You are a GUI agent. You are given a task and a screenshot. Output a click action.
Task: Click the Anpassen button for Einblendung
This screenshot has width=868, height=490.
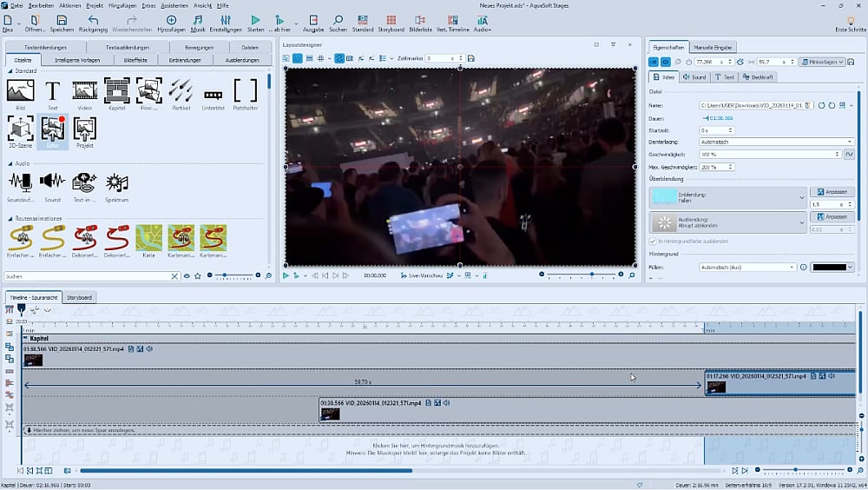tap(832, 191)
